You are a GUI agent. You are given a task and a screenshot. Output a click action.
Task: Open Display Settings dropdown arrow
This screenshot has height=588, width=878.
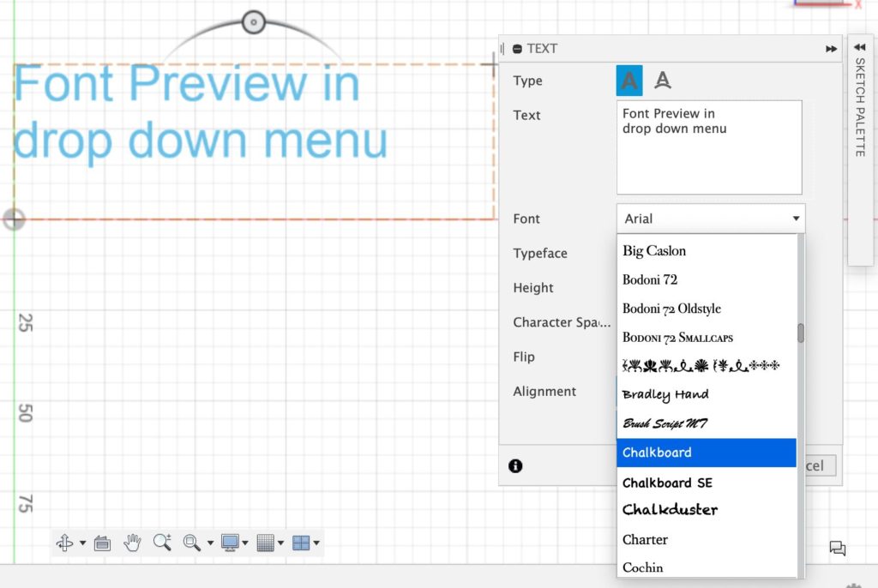coord(245,543)
